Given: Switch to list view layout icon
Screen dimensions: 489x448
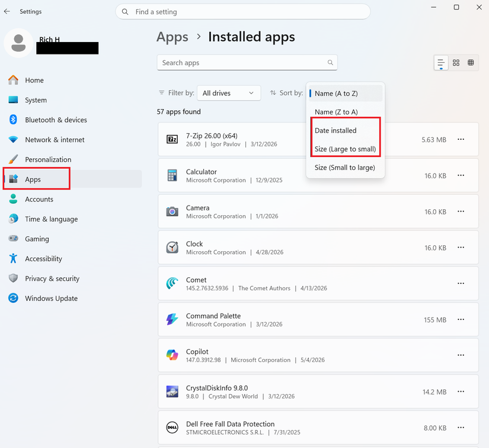Looking at the screenshot, I should point(441,63).
